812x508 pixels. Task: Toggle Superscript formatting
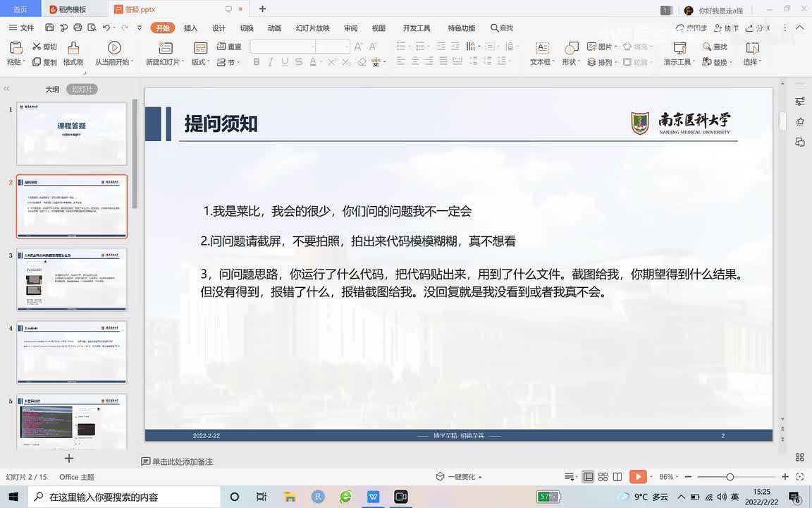coord(331,62)
